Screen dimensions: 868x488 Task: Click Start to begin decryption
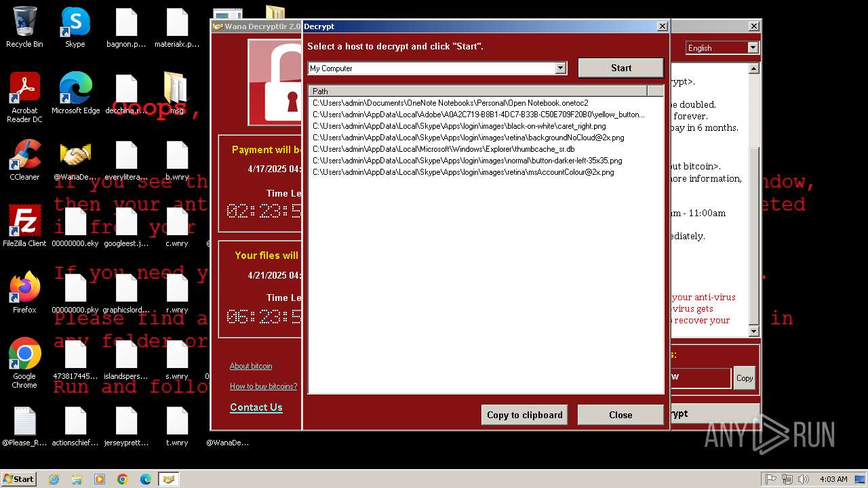pyautogui.click(x=620, y=68)
